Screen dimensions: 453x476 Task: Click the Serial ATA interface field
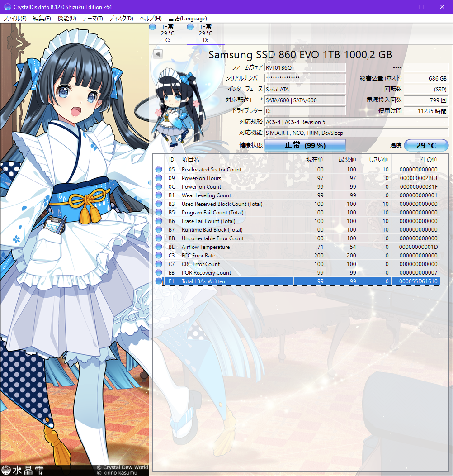(305, 89)
